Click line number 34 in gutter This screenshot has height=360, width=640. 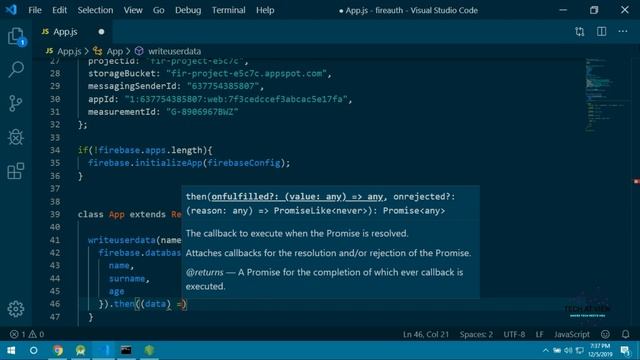[x=55, y=150]
